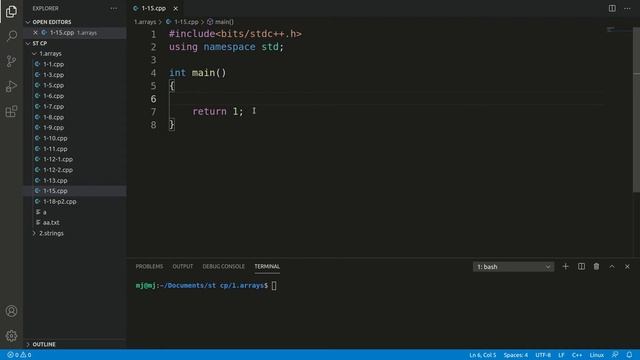This screenshot has height=360, width=640.
Task: Open editor more actions ellipsis
Action: [627, 8]
